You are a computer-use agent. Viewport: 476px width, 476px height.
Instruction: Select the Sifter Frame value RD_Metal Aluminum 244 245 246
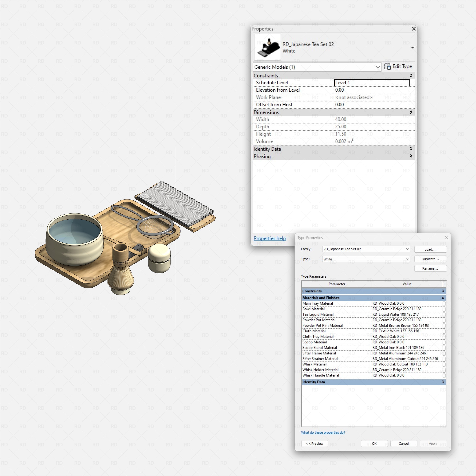[x=407, y=353]
